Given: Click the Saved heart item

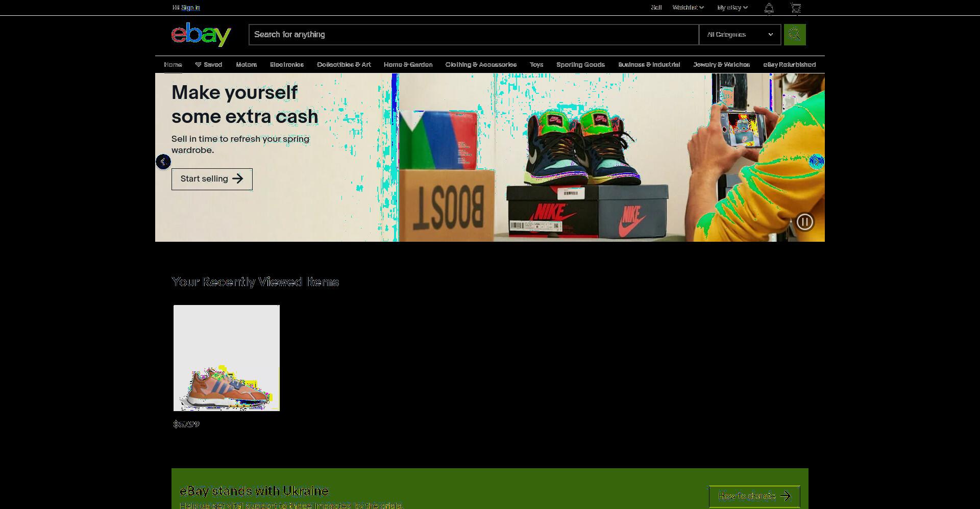Looking at the screenshot, I should coord(209,65).
